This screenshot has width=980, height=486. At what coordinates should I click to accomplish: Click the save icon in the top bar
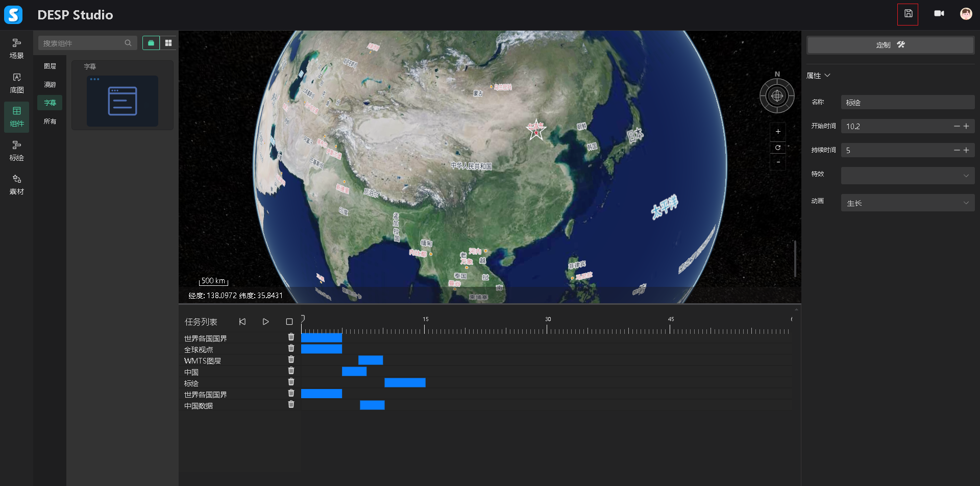(908, 14)
